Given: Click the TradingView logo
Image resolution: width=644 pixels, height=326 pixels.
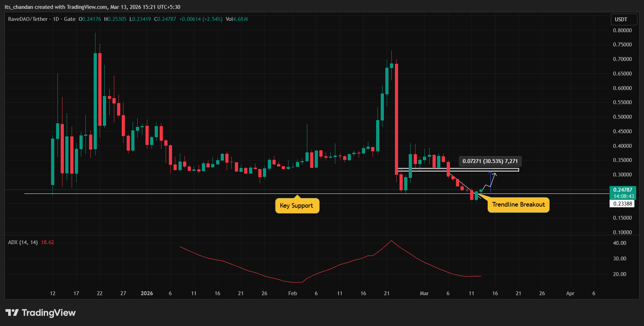Looking at the screenshot, I should click(41, 313).
